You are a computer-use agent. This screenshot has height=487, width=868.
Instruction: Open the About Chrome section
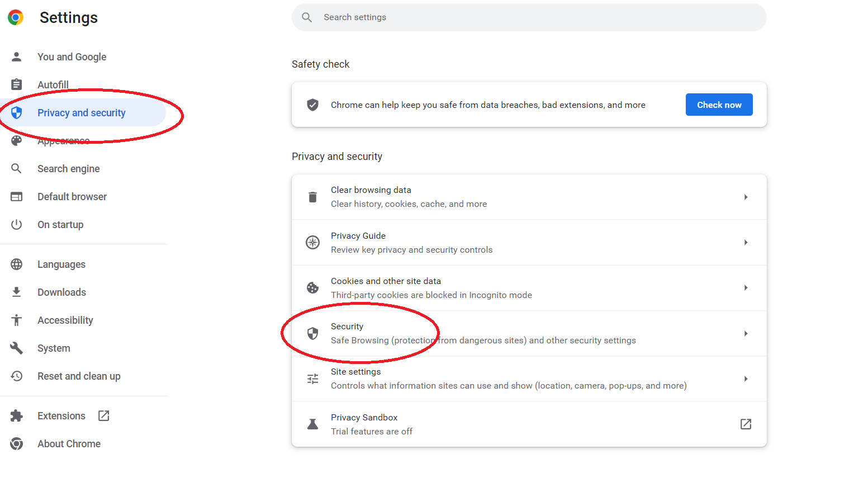[x=69, y=443]
